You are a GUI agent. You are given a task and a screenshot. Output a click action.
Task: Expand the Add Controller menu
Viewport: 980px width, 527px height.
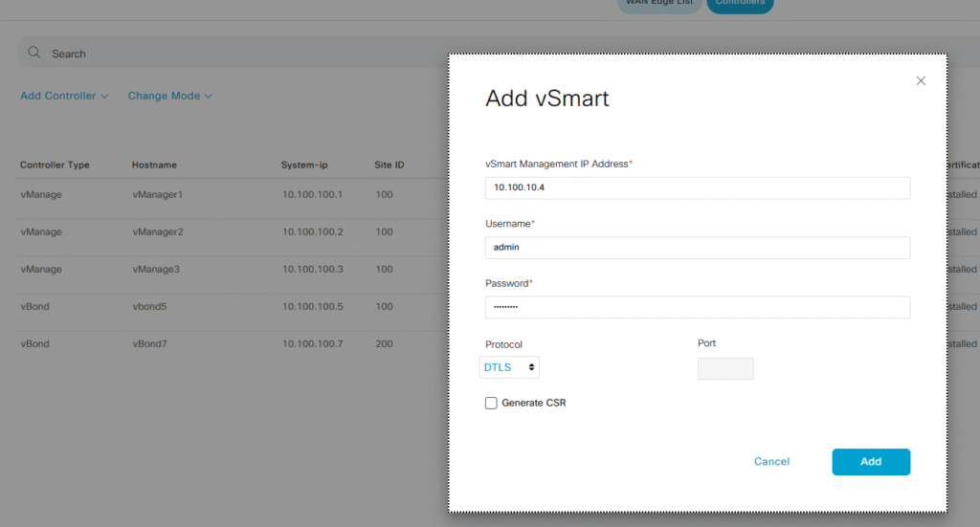click(64, 96)
